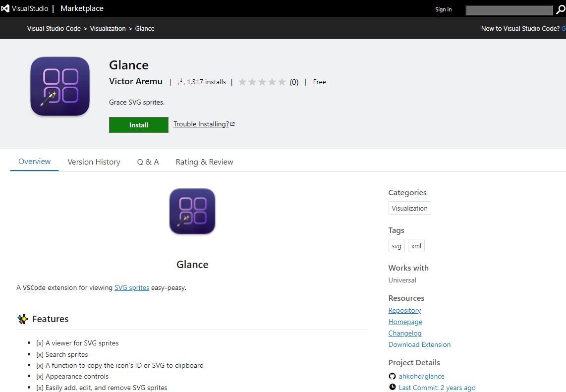Click the 'Grace SVG sprites.' description
Screen dimensions: 566x392
click(x=137, y=102)
